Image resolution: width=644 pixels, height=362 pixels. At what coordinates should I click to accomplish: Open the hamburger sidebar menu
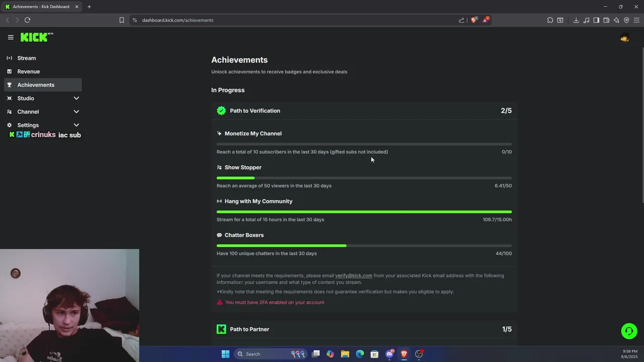[x=11, y=37]
